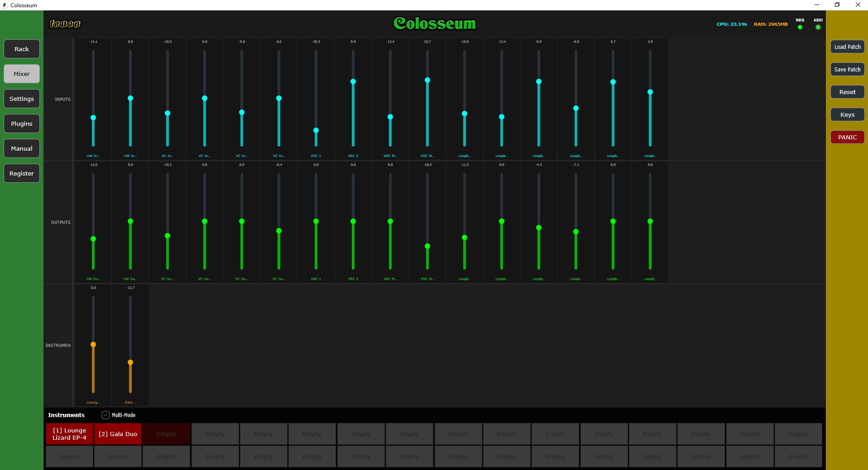
Task: Click the Loopback input fader handle at 9.7
Action: point(613,82)
